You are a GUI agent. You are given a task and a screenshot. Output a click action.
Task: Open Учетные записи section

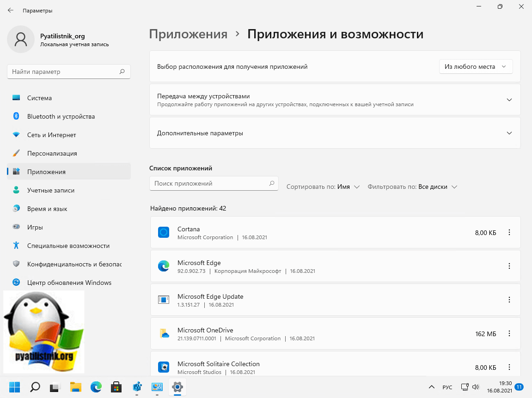(69, 190)
